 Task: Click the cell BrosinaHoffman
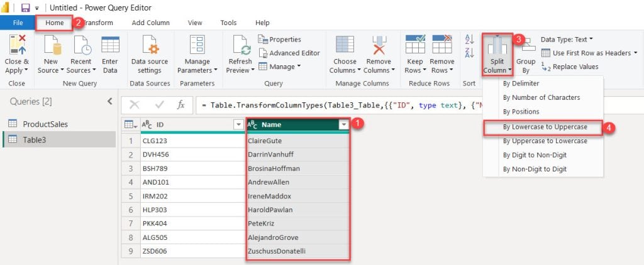point(297,168)
